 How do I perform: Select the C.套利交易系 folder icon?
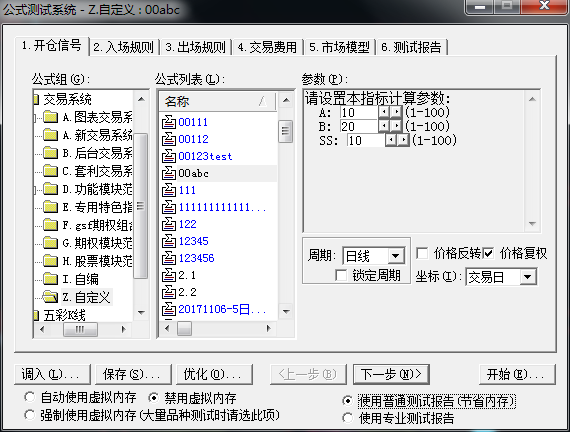click(x=50, y=171)
